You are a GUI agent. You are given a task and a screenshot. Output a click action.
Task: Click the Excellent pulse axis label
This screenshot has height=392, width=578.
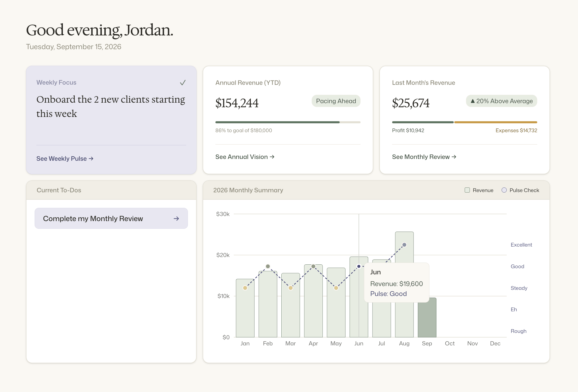coord(521,245)
